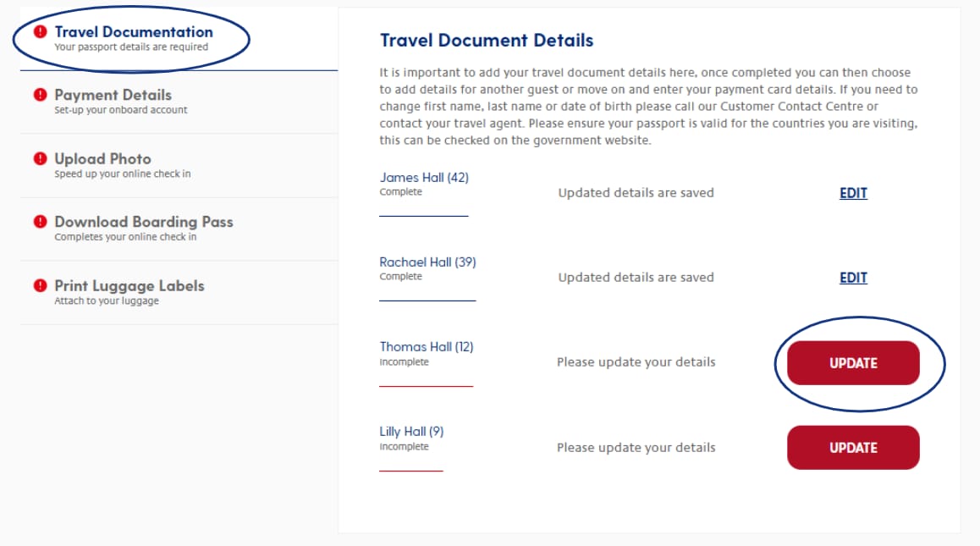
Task: Click the red alert icon beside Payment Details
Action: (x=40, y=95)
